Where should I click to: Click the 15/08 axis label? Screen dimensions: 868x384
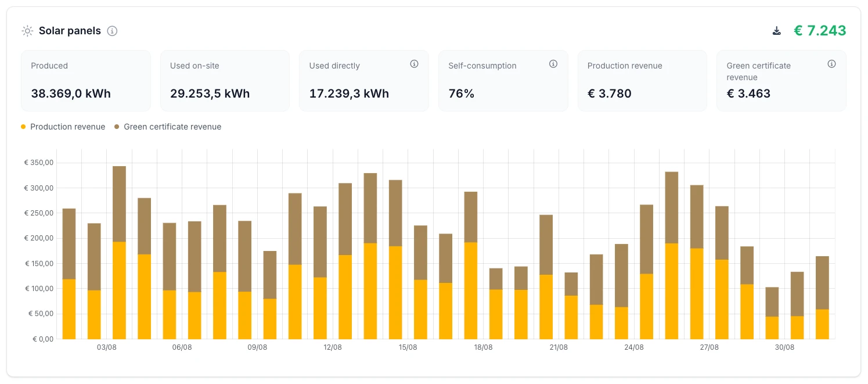(408, 347)
